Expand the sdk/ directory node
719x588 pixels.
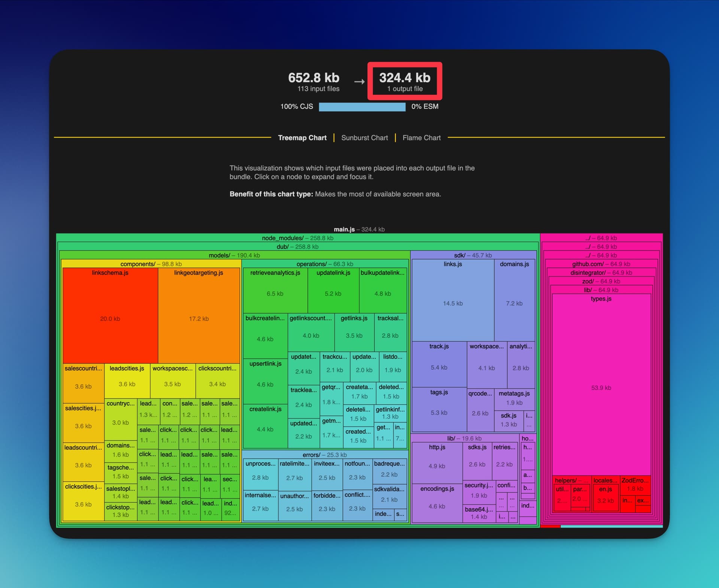tap(473, 255)
